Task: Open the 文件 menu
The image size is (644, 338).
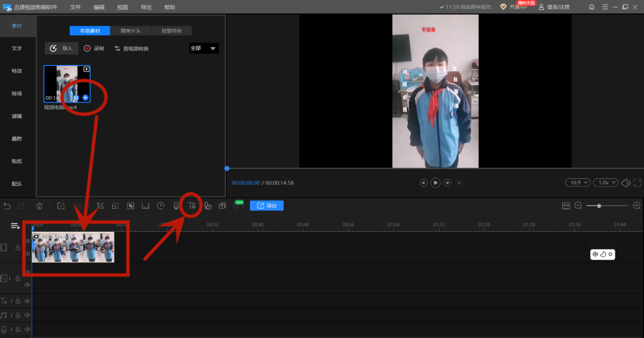Action: [75, 7]
